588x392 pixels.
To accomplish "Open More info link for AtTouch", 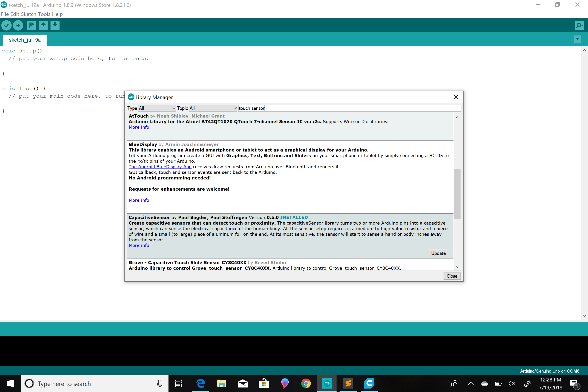I will [139, 127].
